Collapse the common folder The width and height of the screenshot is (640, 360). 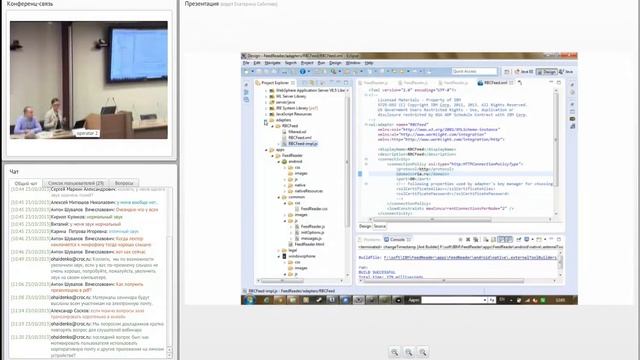(x=279, y=197)
